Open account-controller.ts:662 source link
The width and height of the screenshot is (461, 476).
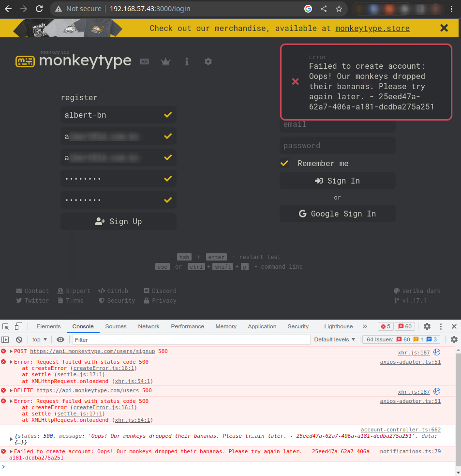[x=401, y=430]
